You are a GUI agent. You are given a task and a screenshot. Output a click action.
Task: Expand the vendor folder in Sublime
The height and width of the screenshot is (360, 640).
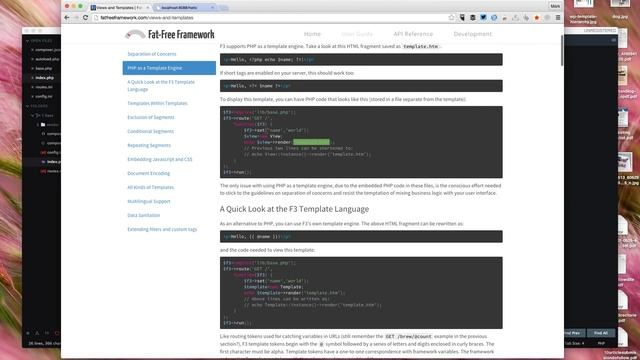tap(38, 124)
